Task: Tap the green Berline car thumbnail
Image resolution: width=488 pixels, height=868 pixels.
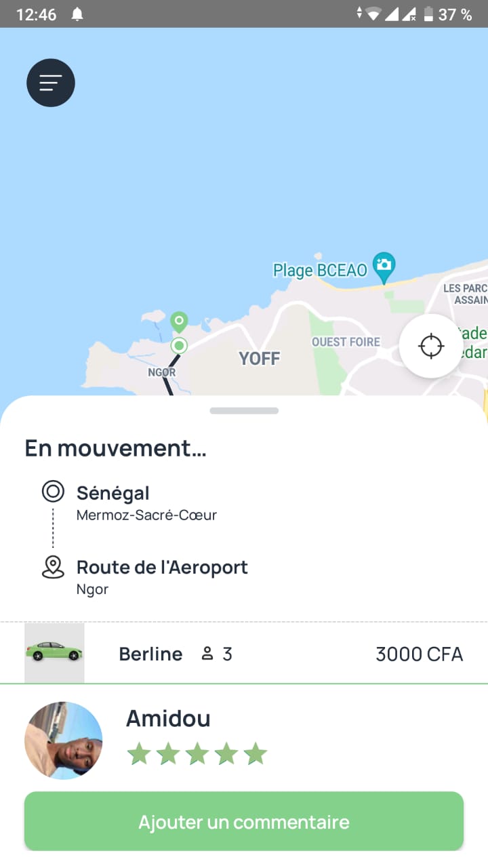Action: (x=54, y=653)
